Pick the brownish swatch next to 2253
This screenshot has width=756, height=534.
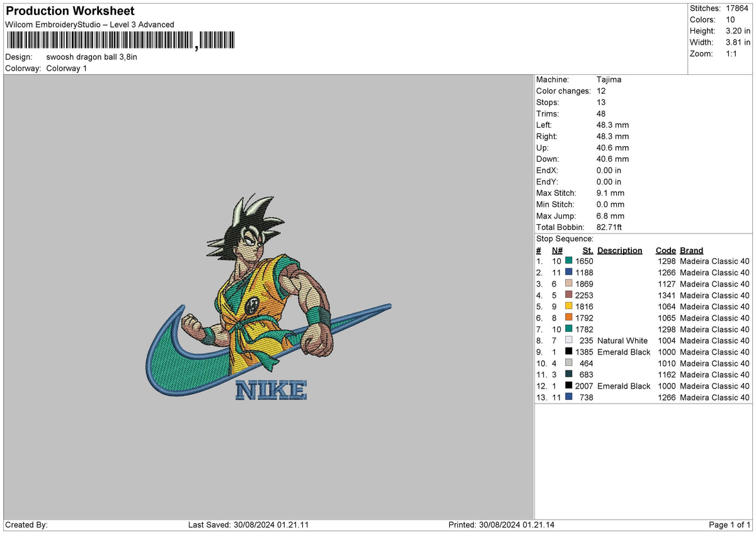tap(569, 295)
